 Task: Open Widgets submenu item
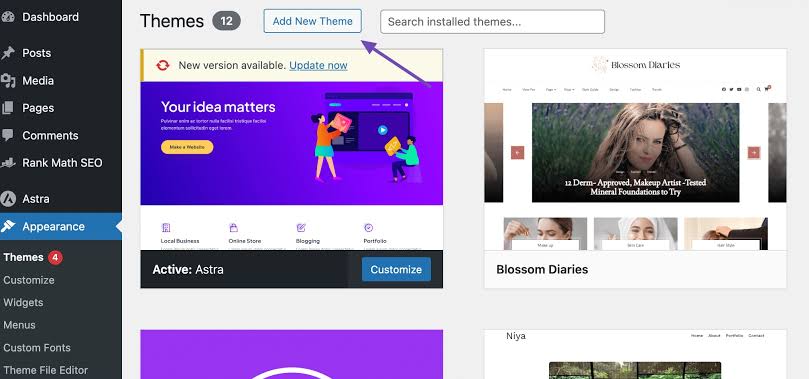23,302
